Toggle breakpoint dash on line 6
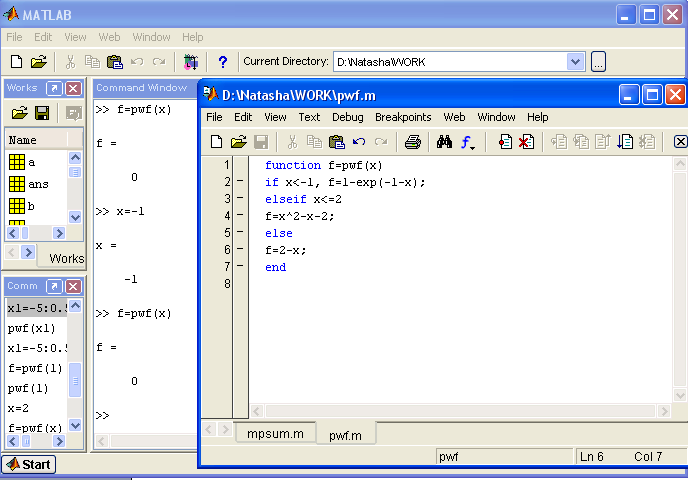The height and width of the screenshot is (480, 688). click(240, 249)
